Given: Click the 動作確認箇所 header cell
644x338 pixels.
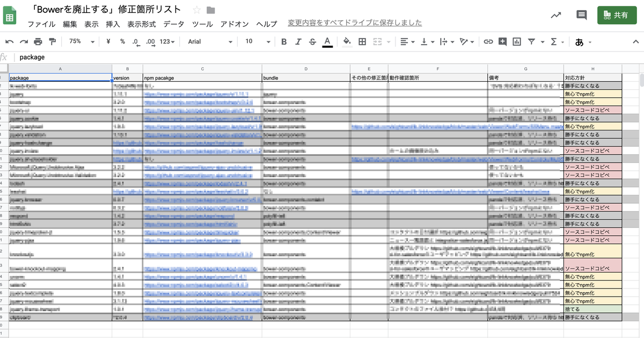Looking at the screenshot, I should click(438, 78).
